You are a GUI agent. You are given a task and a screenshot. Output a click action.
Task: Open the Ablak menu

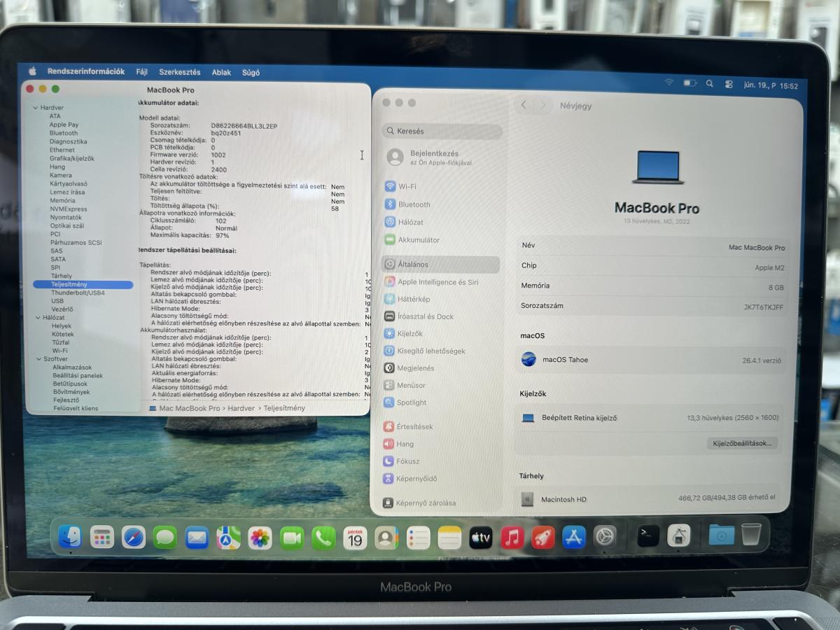(221, 72)
